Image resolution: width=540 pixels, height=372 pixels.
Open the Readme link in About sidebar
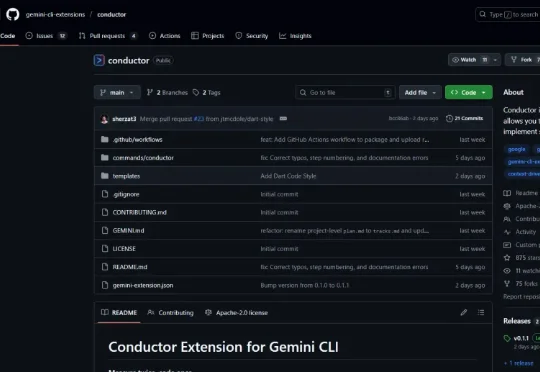click(x=521, y=193)
